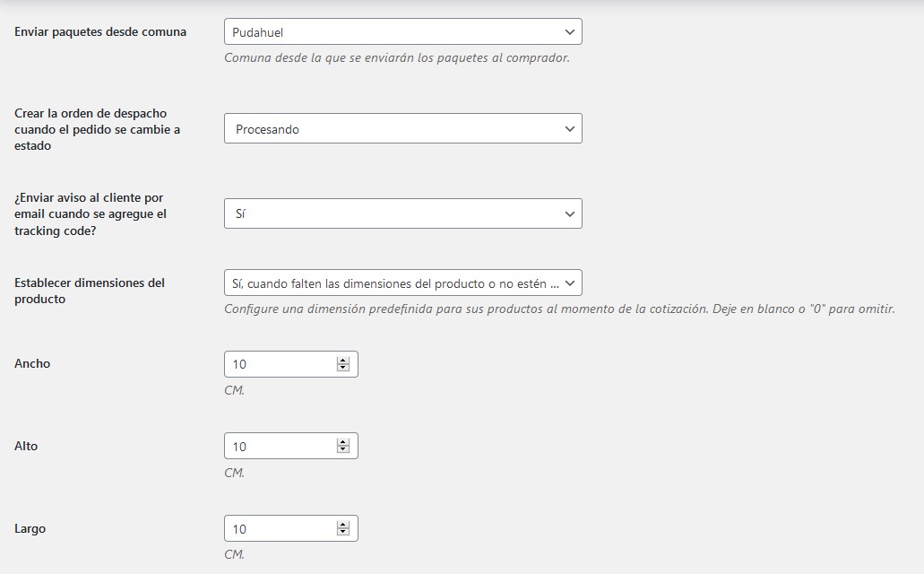The image size is (924, 574).
Task: Click the Ancho number input field
Action: (280, 364)
